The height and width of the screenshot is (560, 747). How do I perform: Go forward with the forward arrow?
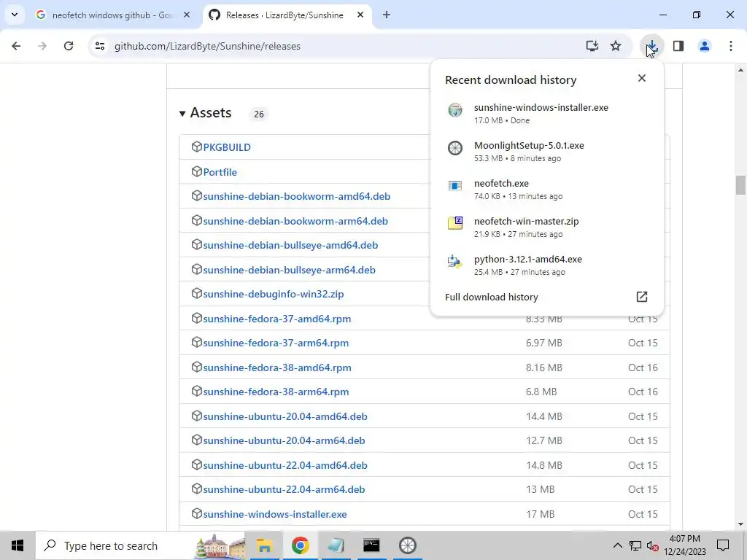(42, 46)
